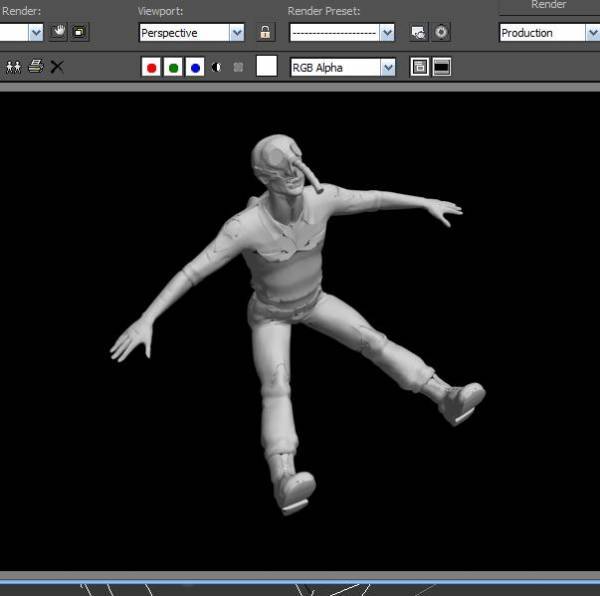Image resolution: width=600 pixels, height=596 pixels.
Task: Click the auto region selected icon
Action: pos(79,32)
